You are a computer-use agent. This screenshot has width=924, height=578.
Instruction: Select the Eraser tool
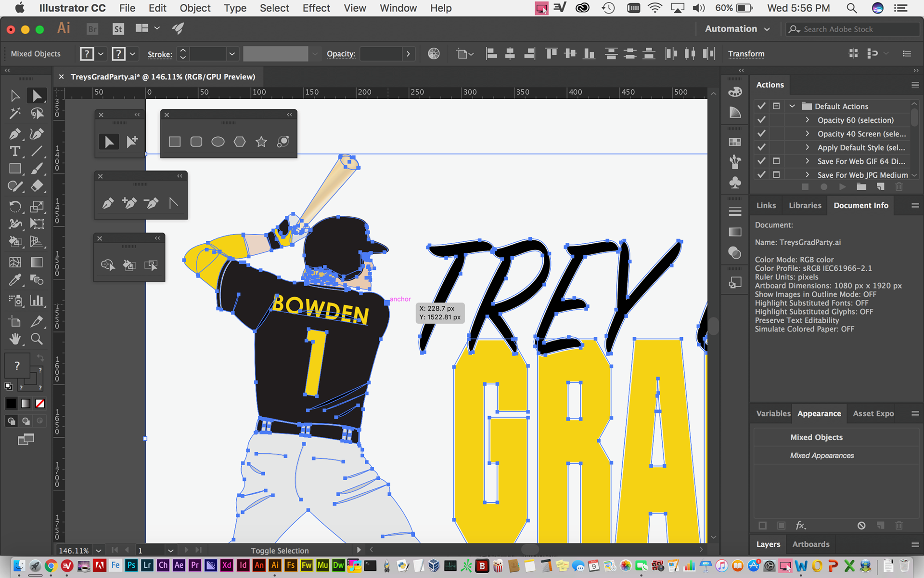pyautogui.click(x=37, y=186)
